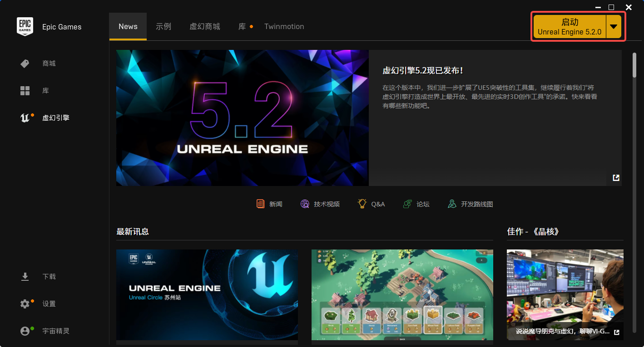The height and width of the screenshot is (347, 644).
Task: Switch to the 示例 tab
Action: tap(163, 26)
